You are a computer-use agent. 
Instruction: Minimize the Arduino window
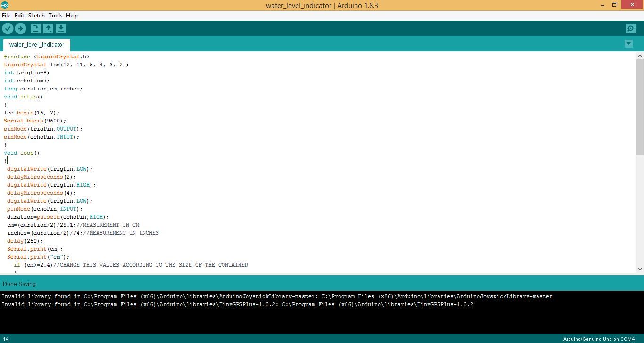click(x=603, y=5)
